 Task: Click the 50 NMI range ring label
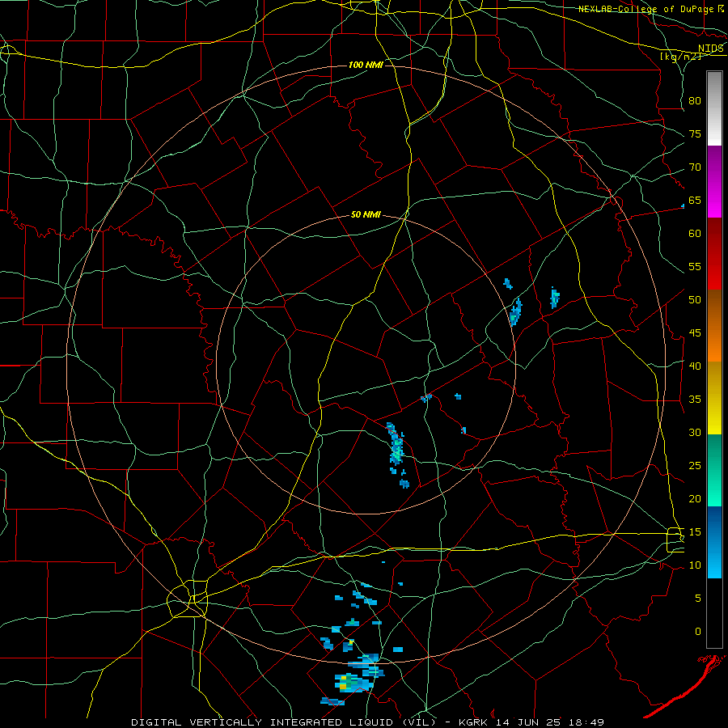click(366, 214)
